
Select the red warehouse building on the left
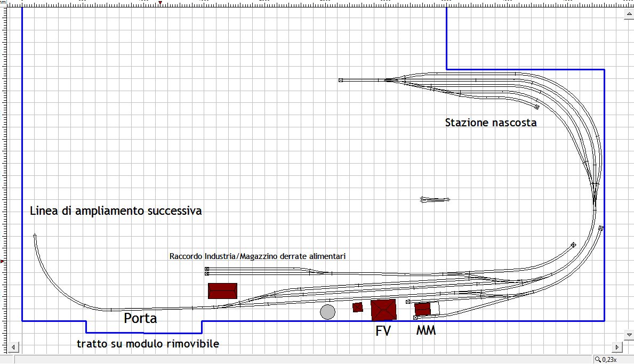[222, 290]
